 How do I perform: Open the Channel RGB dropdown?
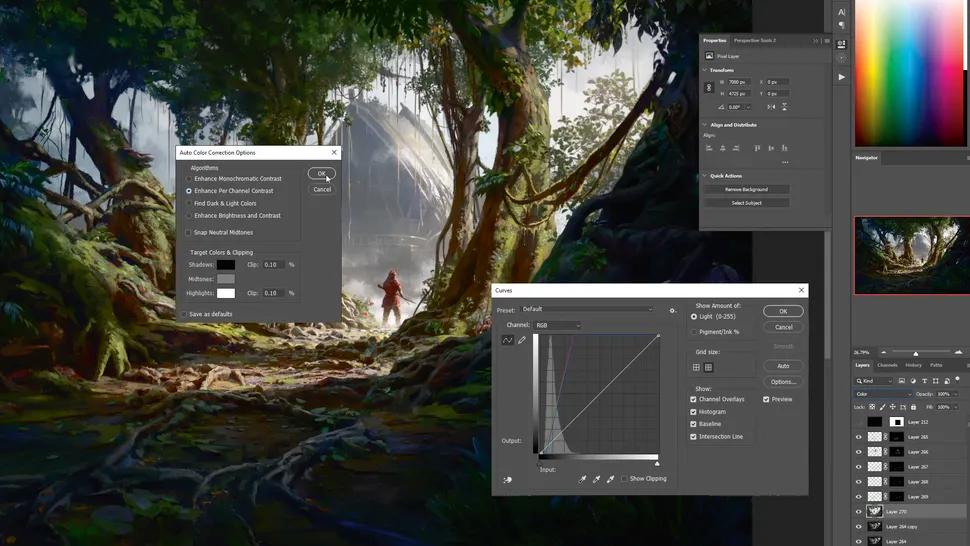point(557,325)
